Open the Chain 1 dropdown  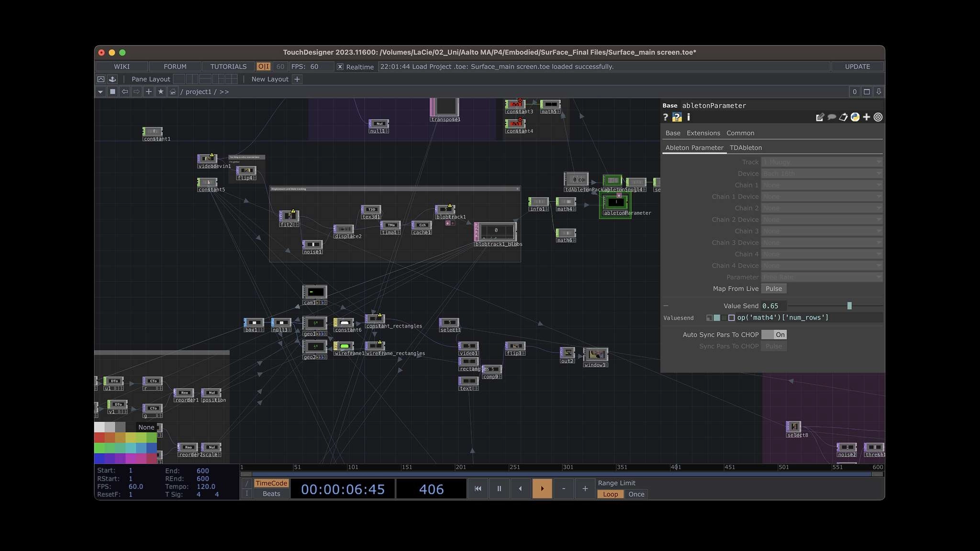(x=822, y=185)
